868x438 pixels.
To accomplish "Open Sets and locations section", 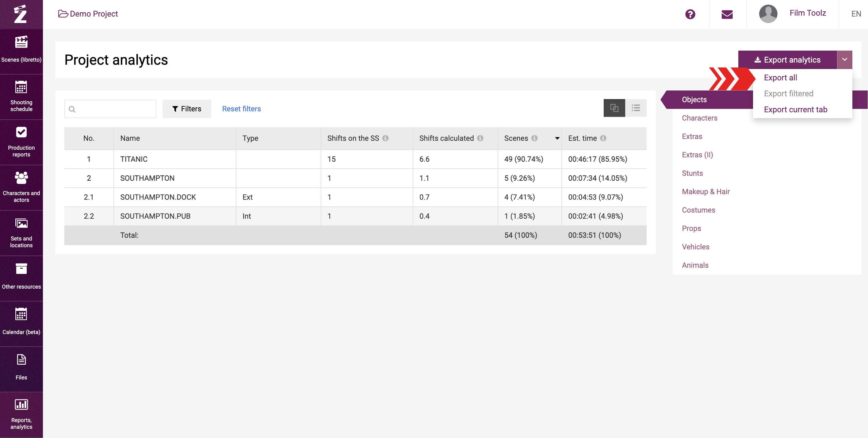I will [x=21, y=233].
